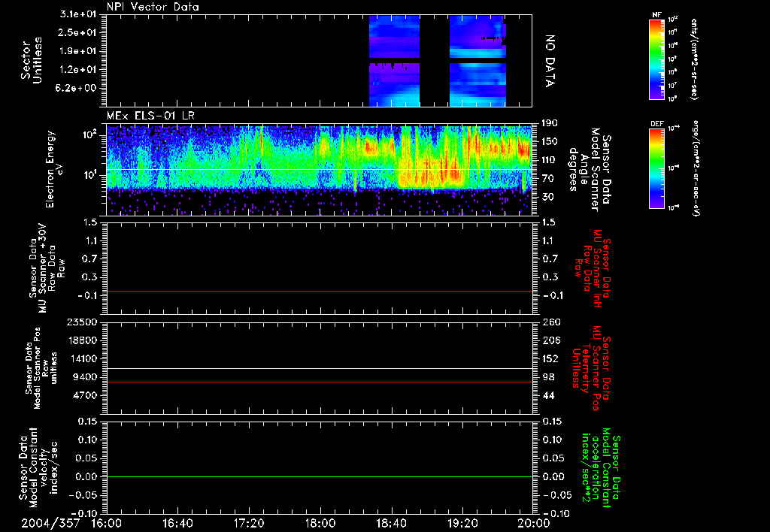Image resolution: width=770 pixels, height=532 pixels.
Task: Click the 152 telemetry tick label
Action: tap(551, 359)
